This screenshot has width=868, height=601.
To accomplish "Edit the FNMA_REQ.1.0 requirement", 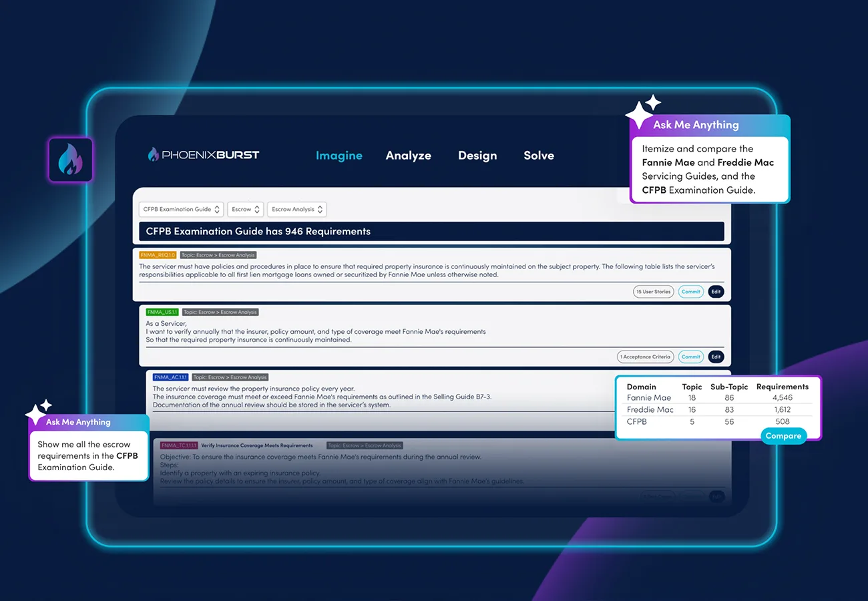I will pyautogui.click(x=716, y=292).
